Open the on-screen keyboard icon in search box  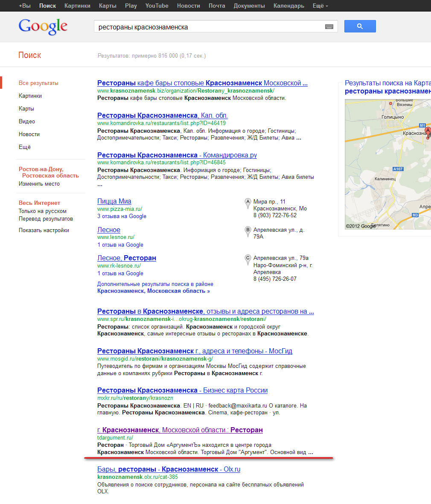pos(329,27)
